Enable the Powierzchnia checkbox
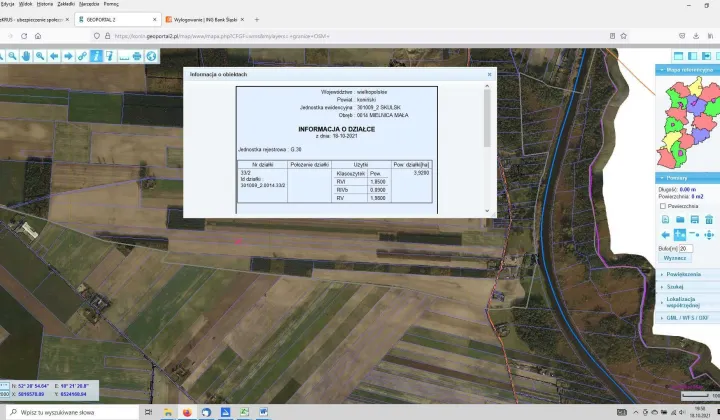 pyautogui.click(x=663, y=206)
